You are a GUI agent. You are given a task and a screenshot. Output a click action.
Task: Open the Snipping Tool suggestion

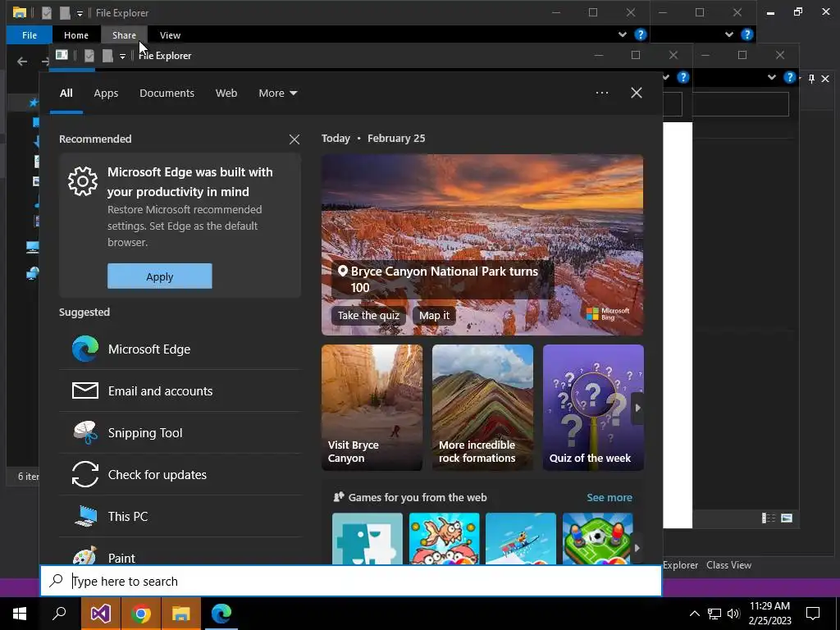click(x=180, y=433)
